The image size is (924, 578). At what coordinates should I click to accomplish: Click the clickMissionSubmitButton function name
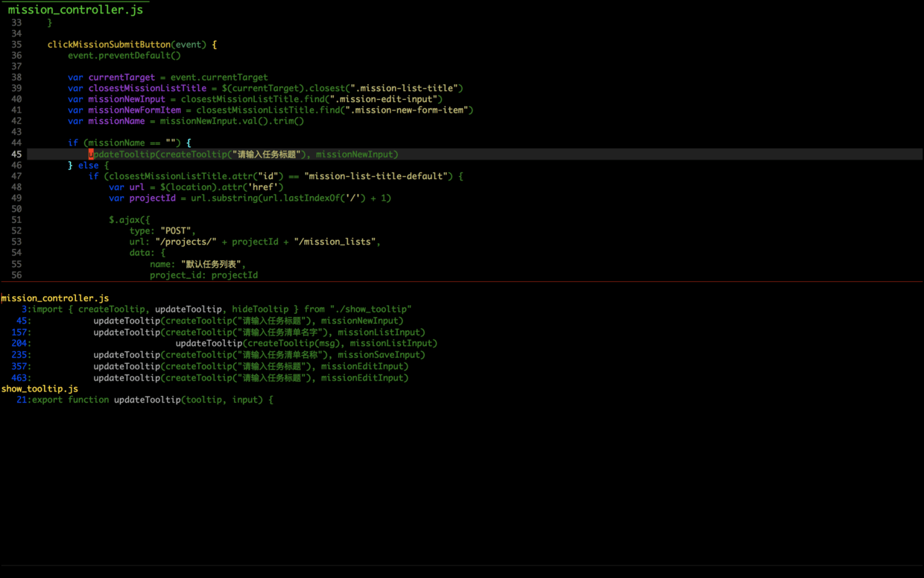click(109, 45)
